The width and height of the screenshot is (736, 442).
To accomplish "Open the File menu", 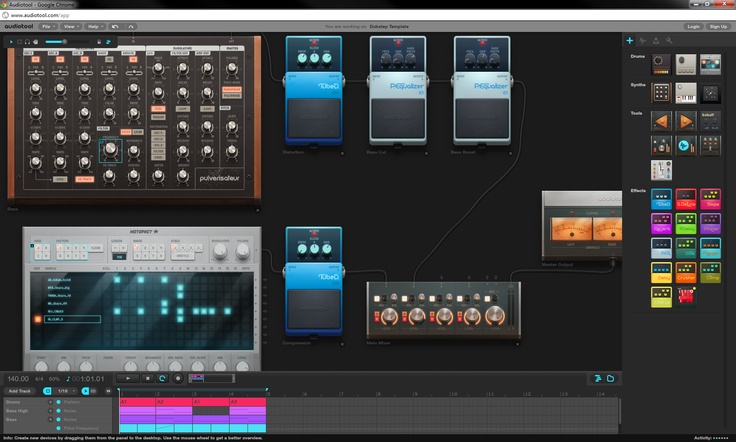I will click(48, 26).
